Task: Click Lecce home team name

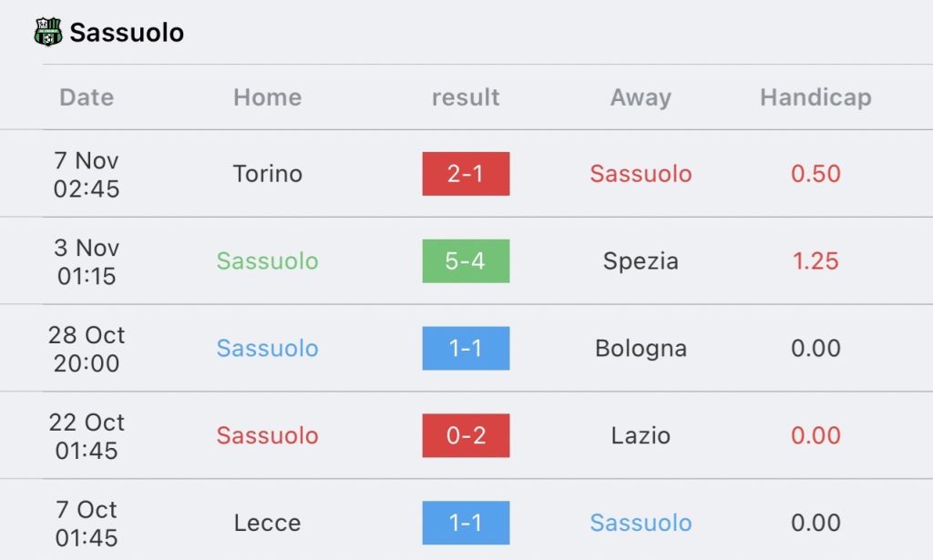Action: point(267,523)
